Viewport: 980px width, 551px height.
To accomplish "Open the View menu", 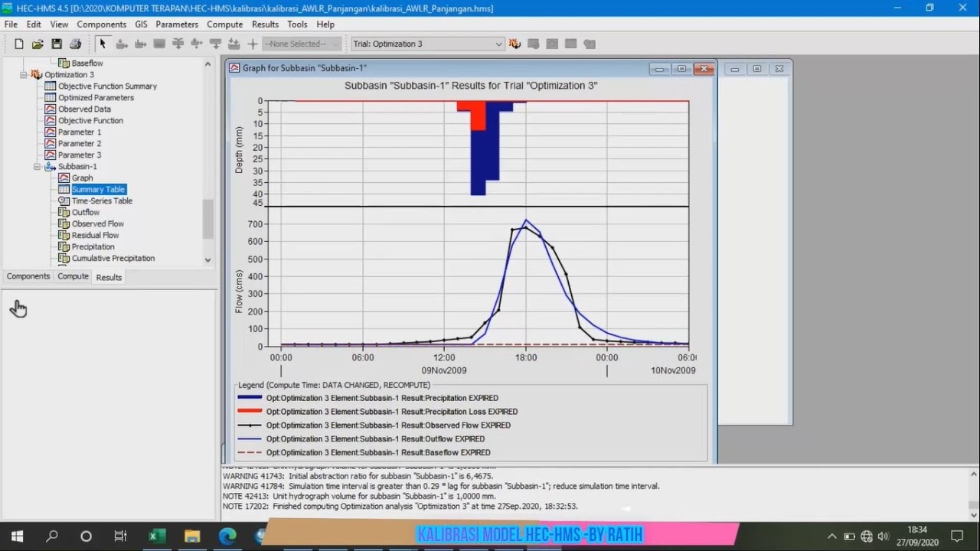I will click(x=59, y=24).
